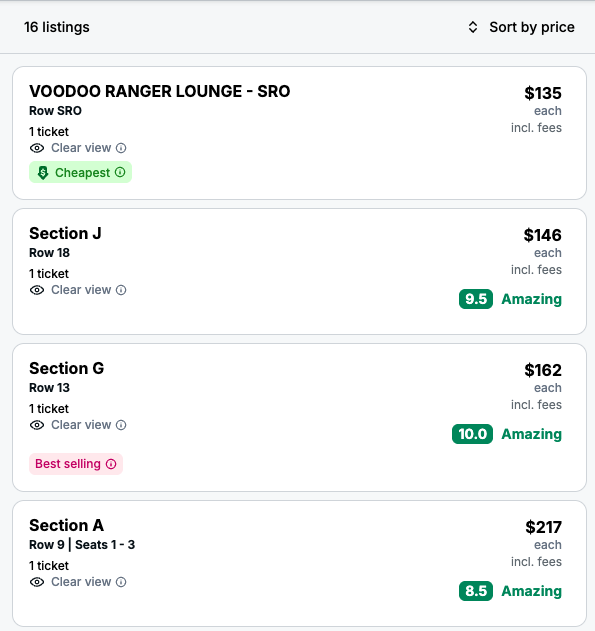Open the Sort by price dropdown
The image size is (595, 631).
(x=521, y=27)
